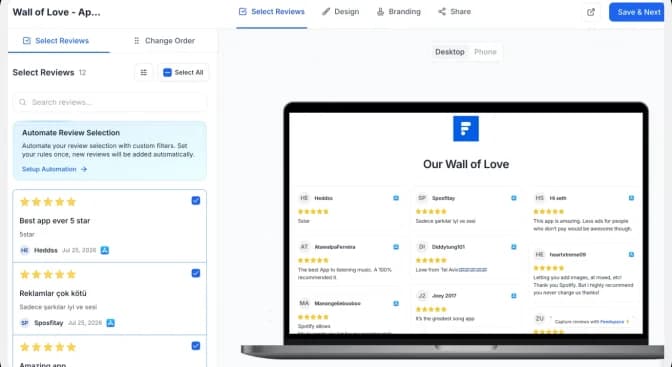
Task: Click source icon on Joey 2017 preview card
Action: pos(513,296)
